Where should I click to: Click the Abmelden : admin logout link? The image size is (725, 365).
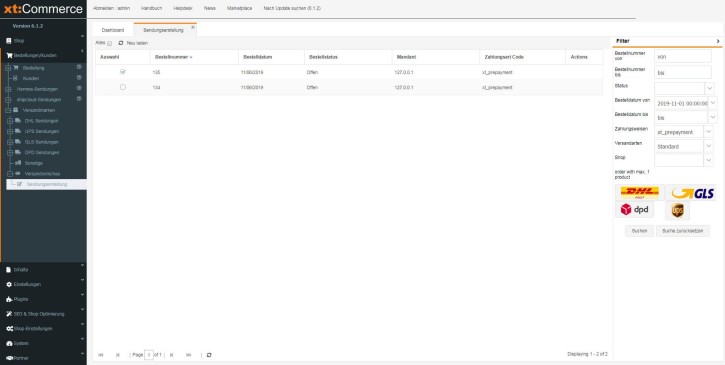point(111,8)
